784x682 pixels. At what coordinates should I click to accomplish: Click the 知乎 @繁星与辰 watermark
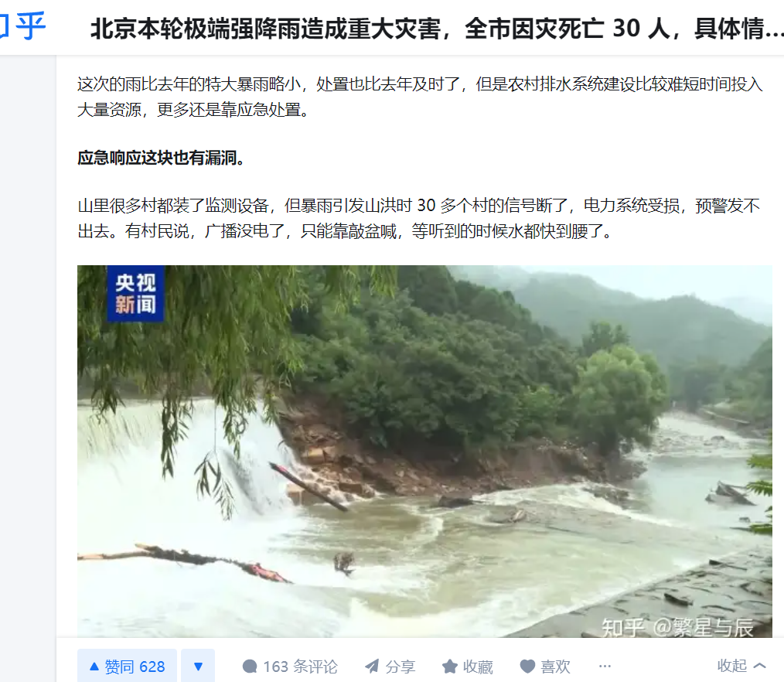677,627
